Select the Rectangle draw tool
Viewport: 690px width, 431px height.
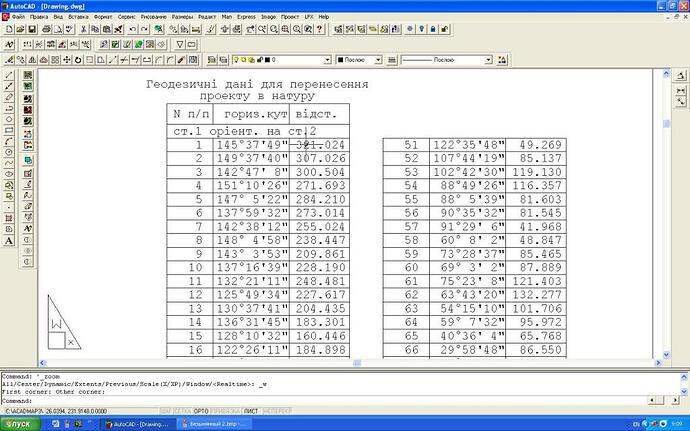pos(9,130)
